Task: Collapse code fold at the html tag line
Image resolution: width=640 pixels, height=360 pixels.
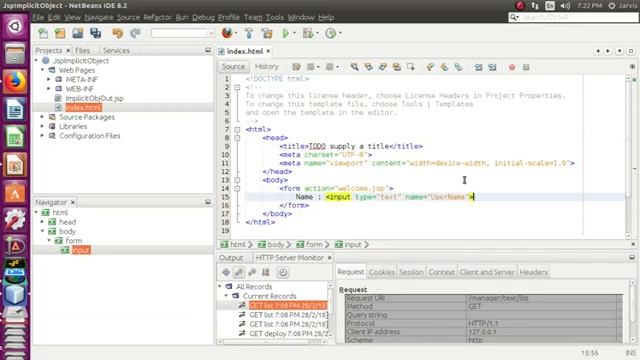Action: coord(237,129)
